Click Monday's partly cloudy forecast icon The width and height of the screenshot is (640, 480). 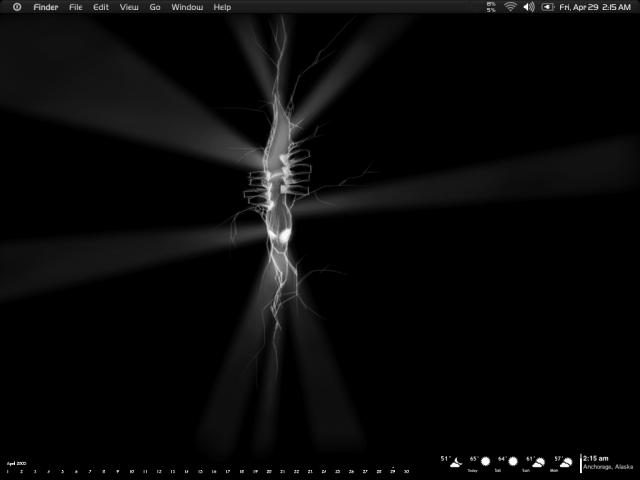tap(566, 462)
